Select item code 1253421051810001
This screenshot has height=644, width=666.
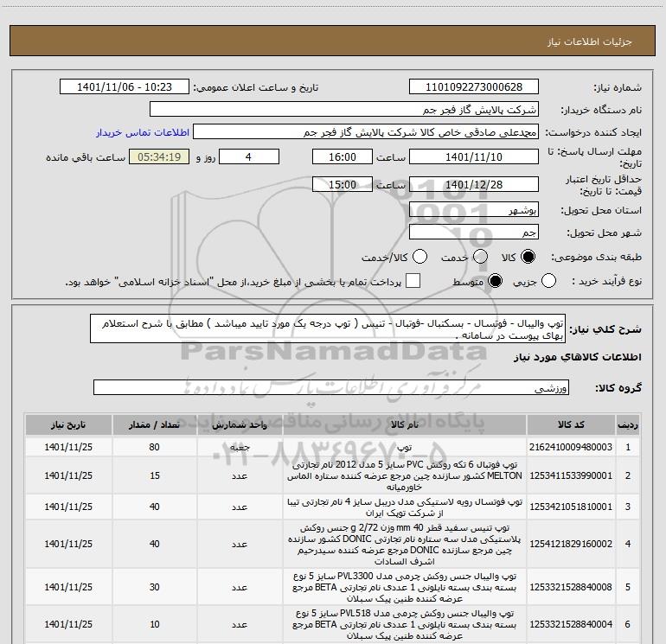pyautogui.click(x=571, y=507)
